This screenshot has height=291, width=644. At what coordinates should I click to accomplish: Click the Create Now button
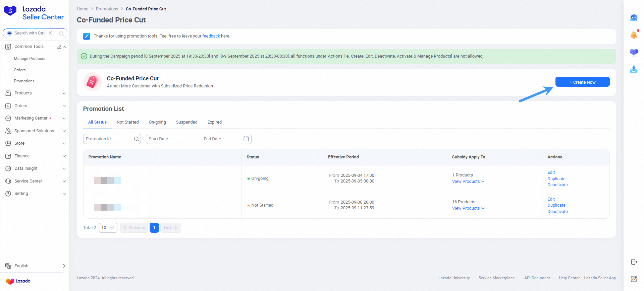582,82
